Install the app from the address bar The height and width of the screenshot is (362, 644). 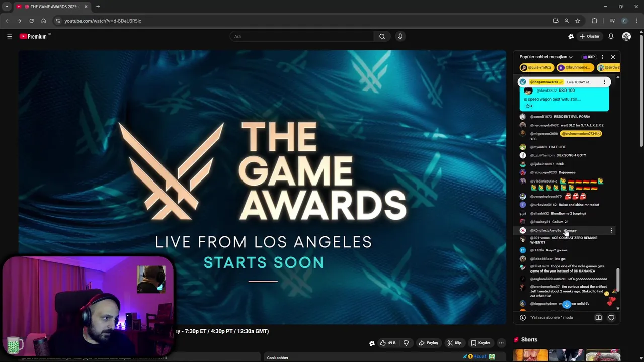coord(555,21)
